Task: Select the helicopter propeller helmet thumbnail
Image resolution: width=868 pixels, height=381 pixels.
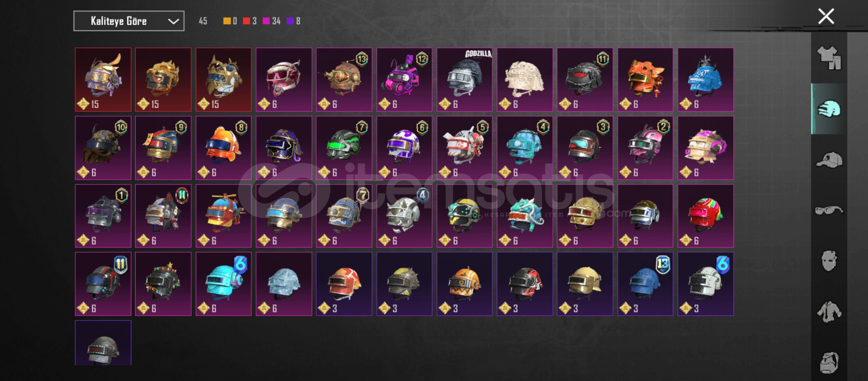Action: click(223, 216)
